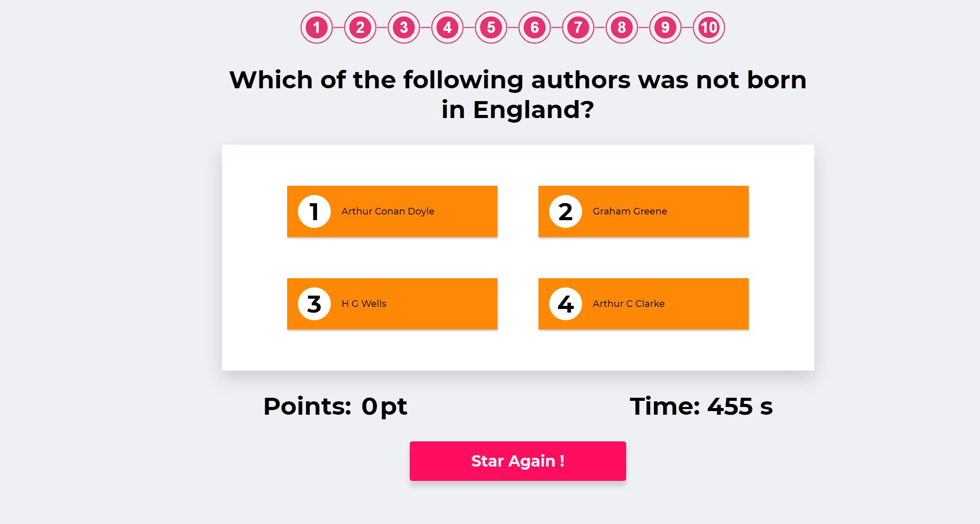
Task: Jump to question step 9 circle
Action: (665, 27)
